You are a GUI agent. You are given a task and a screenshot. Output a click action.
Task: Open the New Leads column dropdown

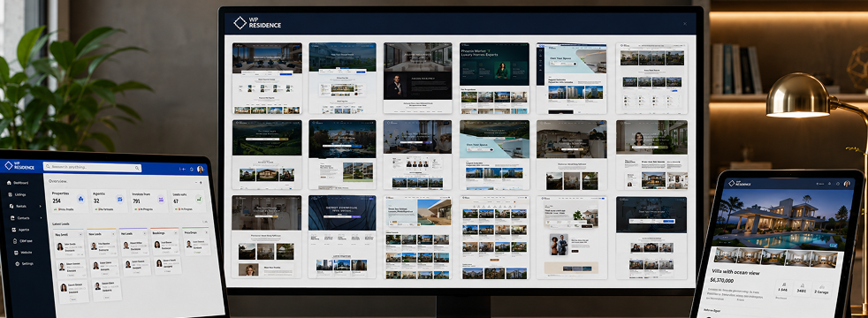pyautogui.click(x=113, y=234)
